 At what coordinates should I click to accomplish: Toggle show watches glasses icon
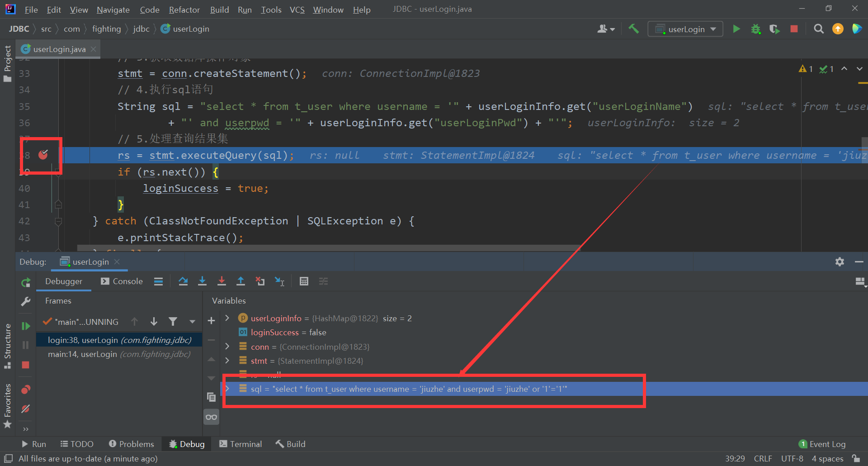[211, 417]
